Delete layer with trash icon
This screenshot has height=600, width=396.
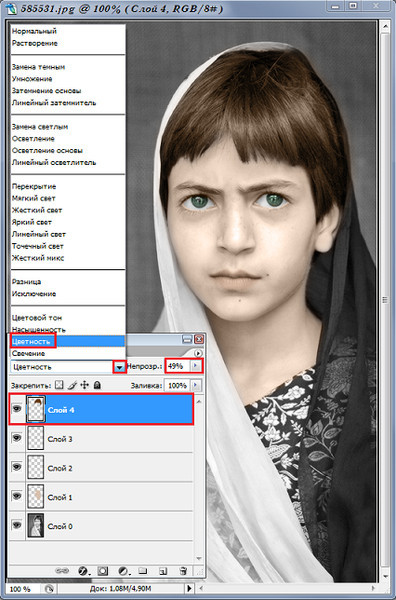point(183,571)
